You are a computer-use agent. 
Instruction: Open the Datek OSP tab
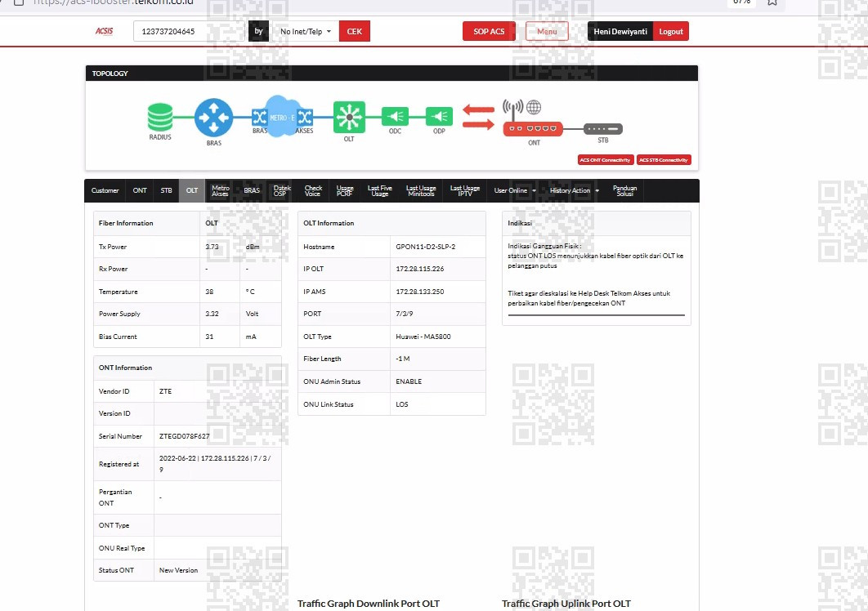pos(282,190)
